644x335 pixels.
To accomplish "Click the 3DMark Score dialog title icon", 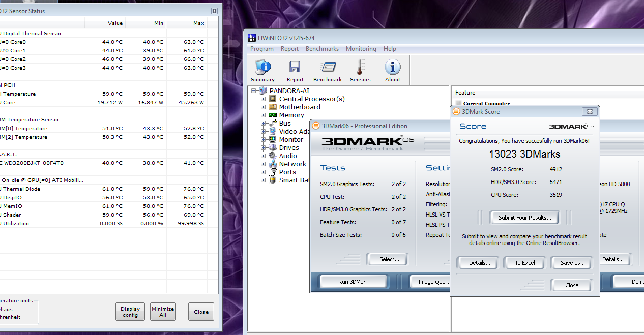I will click(456, 111).
